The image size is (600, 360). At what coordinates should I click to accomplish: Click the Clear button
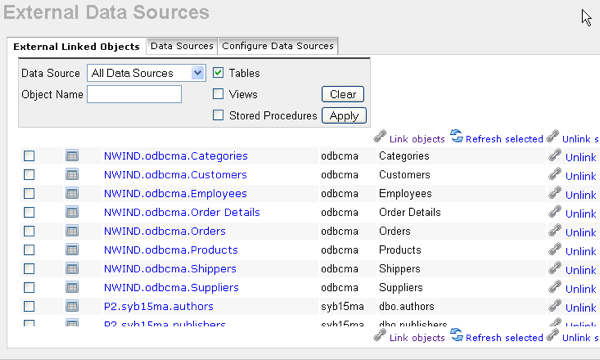[343, 94]
